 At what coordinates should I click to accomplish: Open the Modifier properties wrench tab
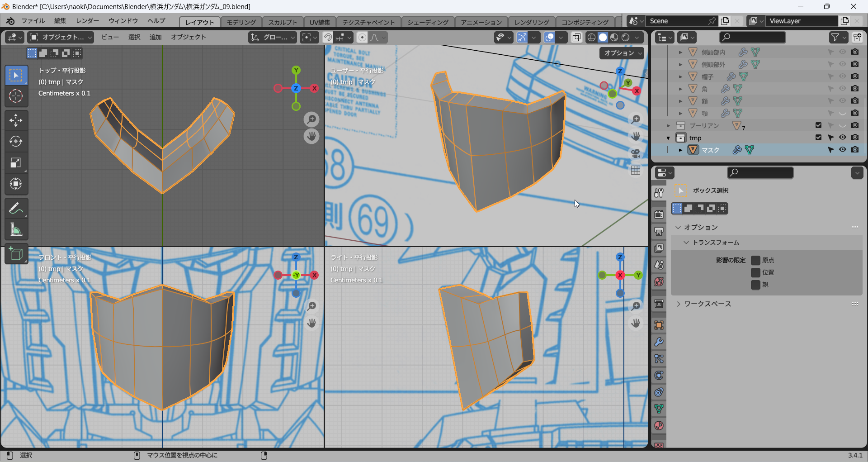pyautogui.click(x=659, y=342)
